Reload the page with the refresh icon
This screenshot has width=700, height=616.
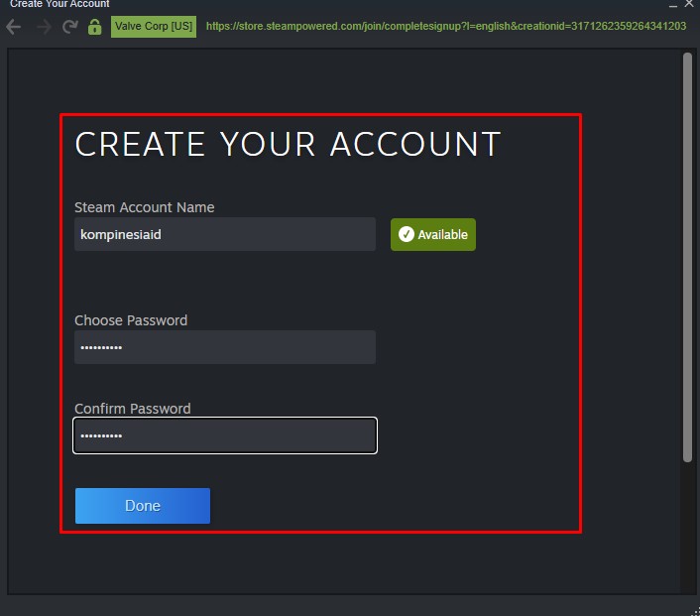tap(70, 27)
